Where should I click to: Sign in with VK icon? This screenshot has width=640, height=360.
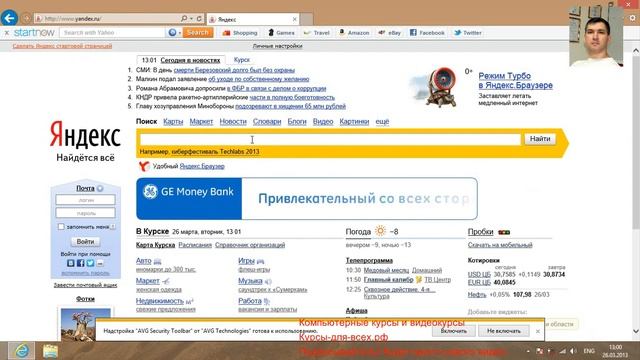pos(71,263)
